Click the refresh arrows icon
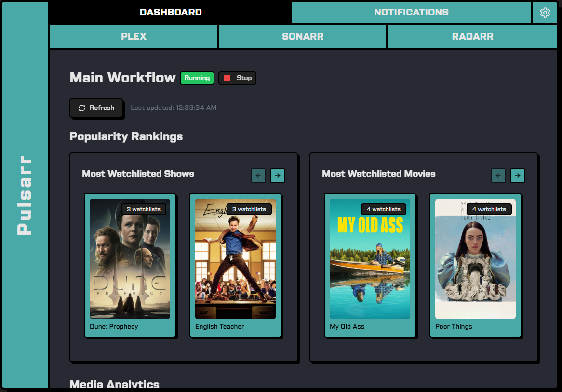 [x=82, y=108]
